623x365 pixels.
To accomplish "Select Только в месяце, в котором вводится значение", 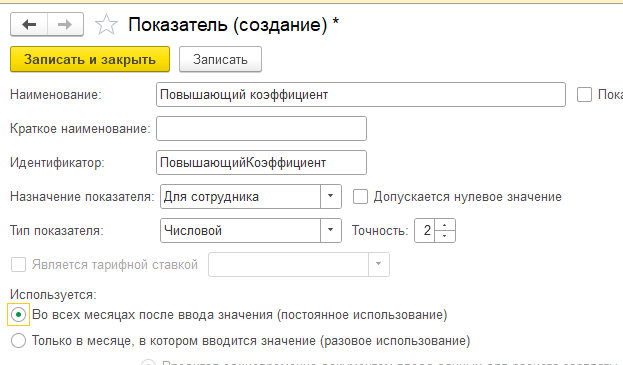I will (x=18, y=340).
